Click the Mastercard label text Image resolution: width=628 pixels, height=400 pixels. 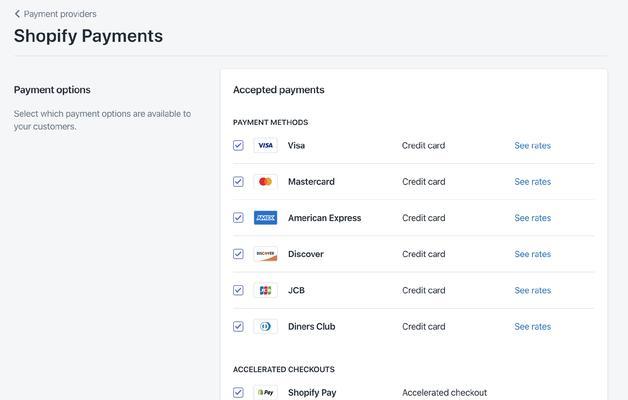coord(311,182)
